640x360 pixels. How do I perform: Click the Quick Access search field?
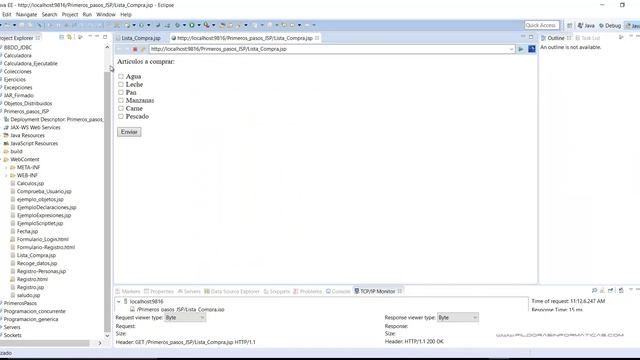click(542, 25)
